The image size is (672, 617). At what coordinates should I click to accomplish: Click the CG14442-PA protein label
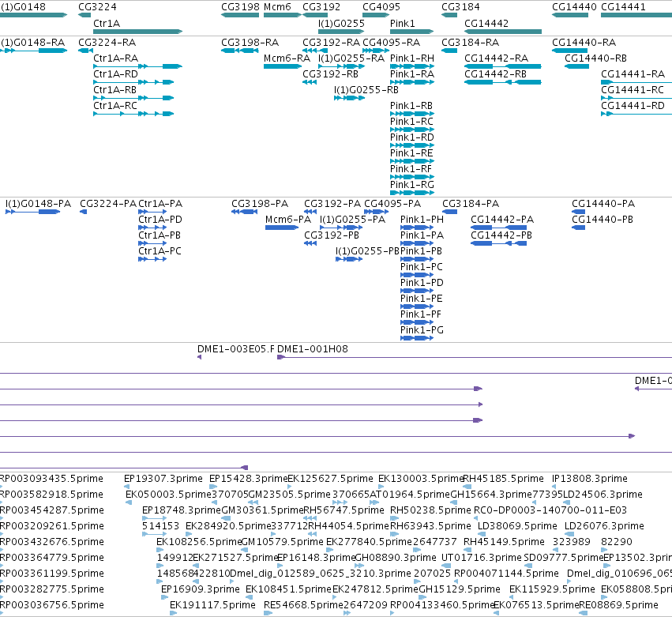(x=502, y=220)
